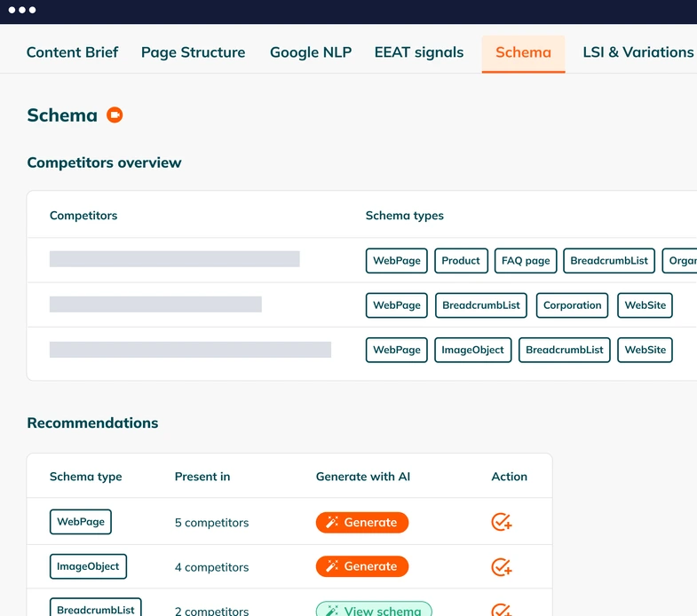Generate ImageObject schema with AI
This screenshot has height=616, width=697.
(362, 566)
